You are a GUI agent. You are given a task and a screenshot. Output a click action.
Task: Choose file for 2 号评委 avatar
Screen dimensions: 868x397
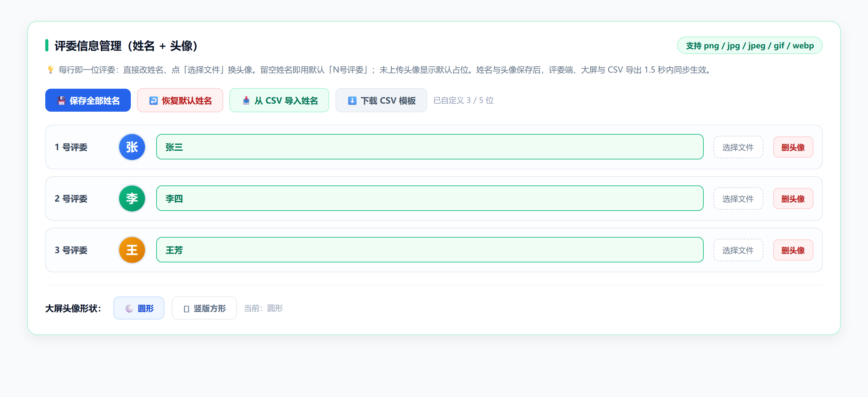click(x=738, y=199)
